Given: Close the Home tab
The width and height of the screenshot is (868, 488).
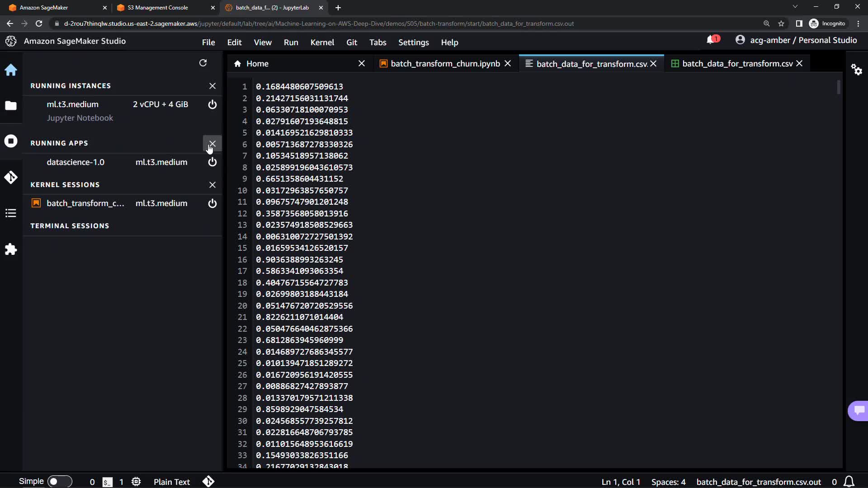Looking at the screenshot, I should pyautogui.click(x=361, y=64).
